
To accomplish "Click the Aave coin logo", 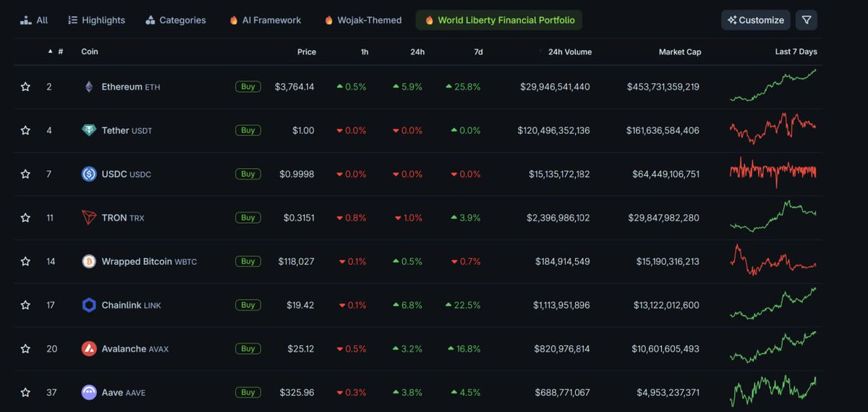I will click(89, 392).
